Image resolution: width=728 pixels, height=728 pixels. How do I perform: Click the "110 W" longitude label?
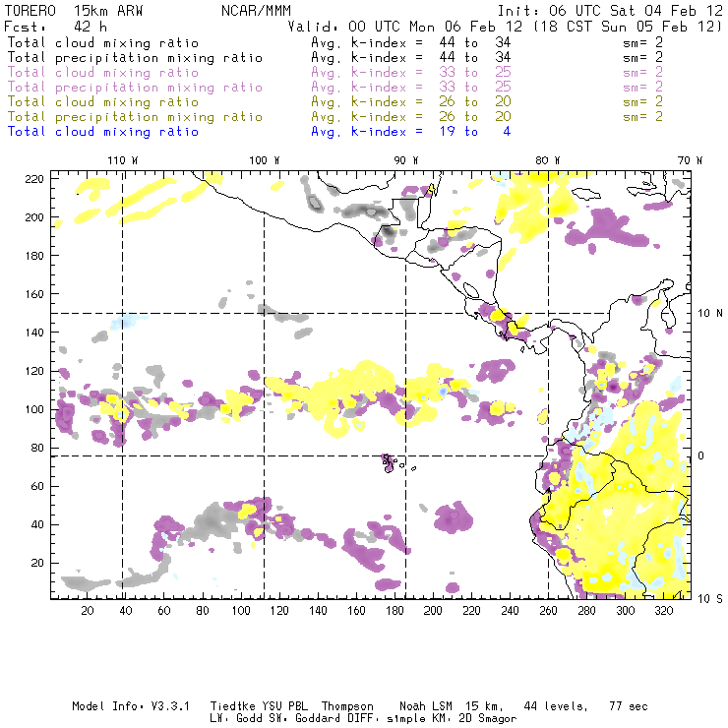click(123, 160)
